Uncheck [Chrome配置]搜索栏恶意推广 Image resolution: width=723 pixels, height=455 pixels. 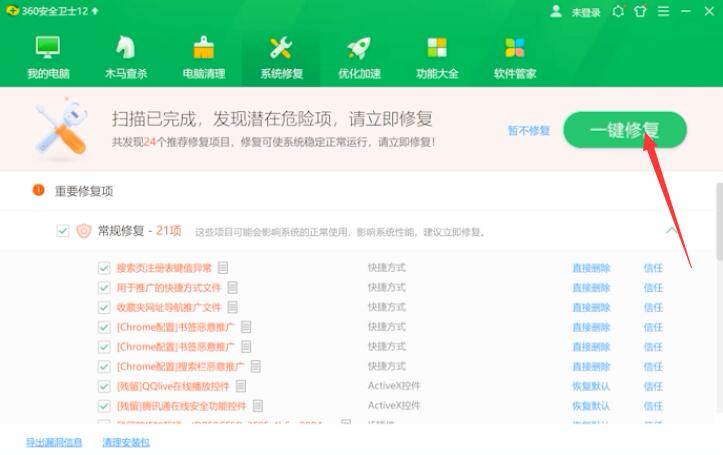coord(104,366)
